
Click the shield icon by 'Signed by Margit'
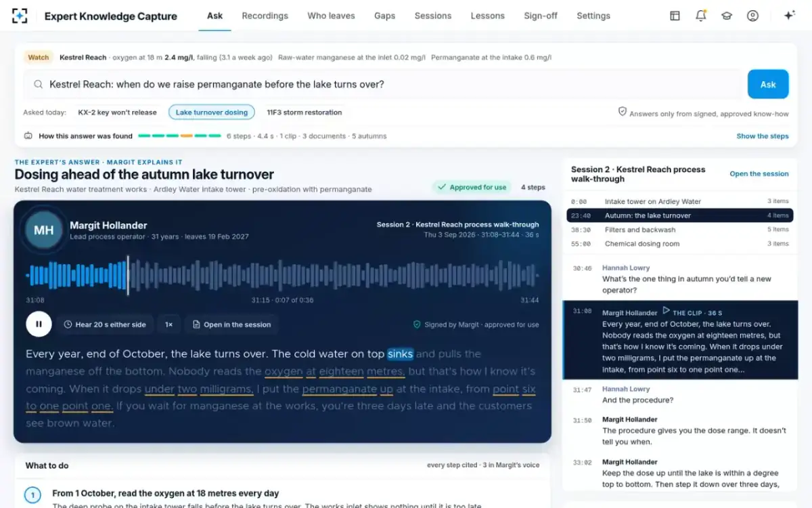tap(417, 324)
